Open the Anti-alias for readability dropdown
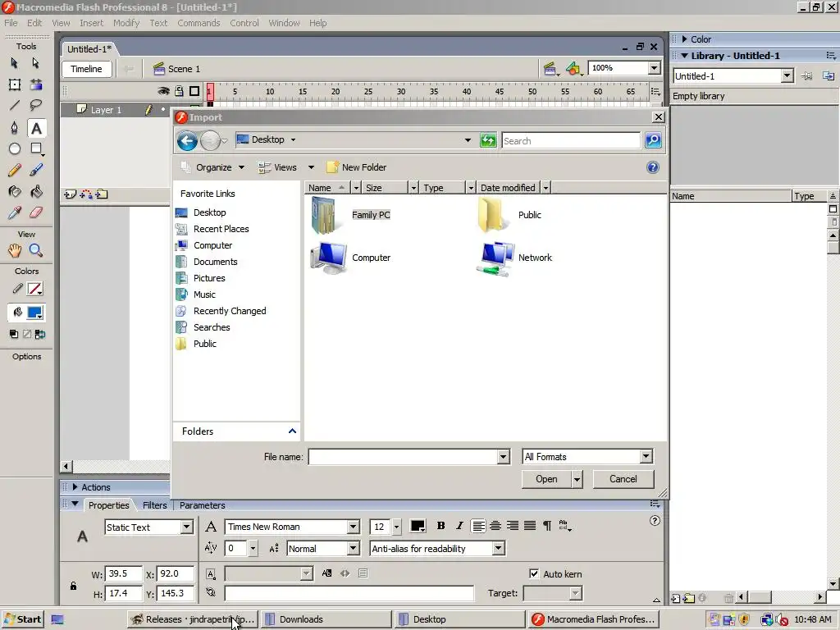The width and height of the screenshot is (840, 630). 499,548
